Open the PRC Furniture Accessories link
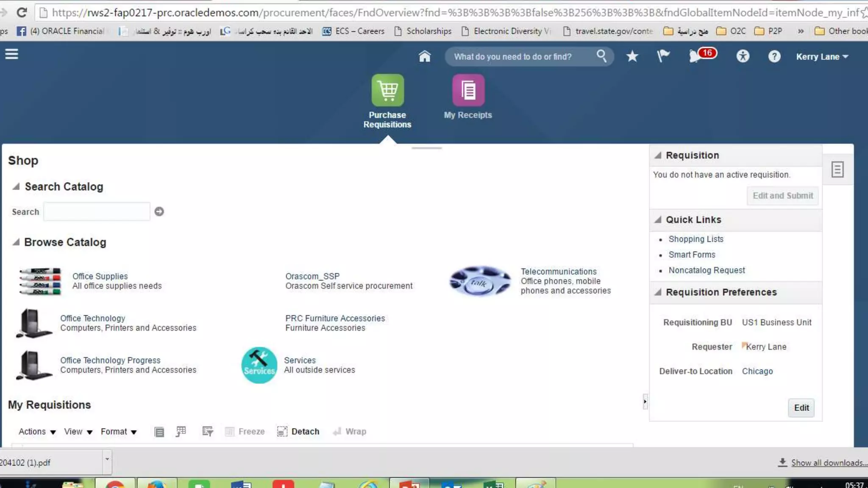The width and height of the screenshot is (868, 488). coord(335,318)
